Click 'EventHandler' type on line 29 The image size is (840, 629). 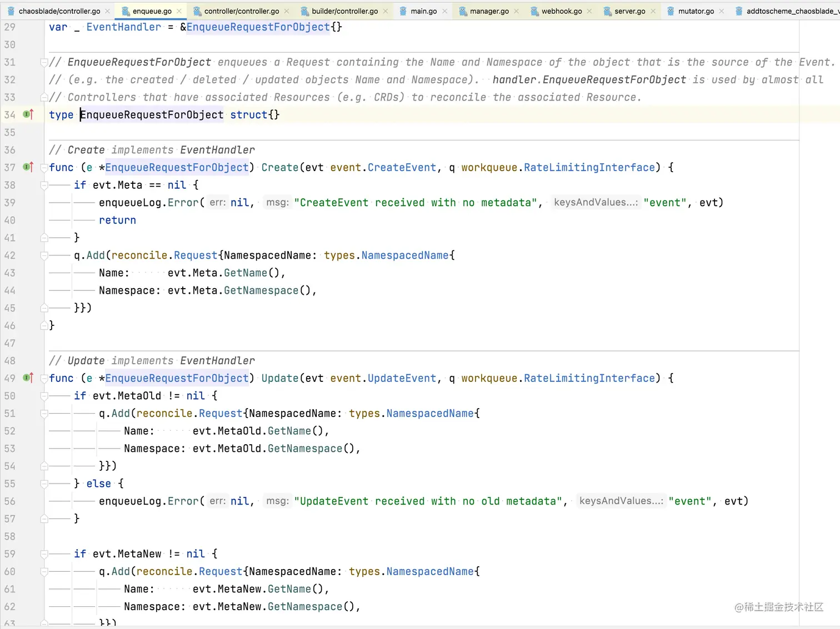pyautogui.click(x=123, y=27)
